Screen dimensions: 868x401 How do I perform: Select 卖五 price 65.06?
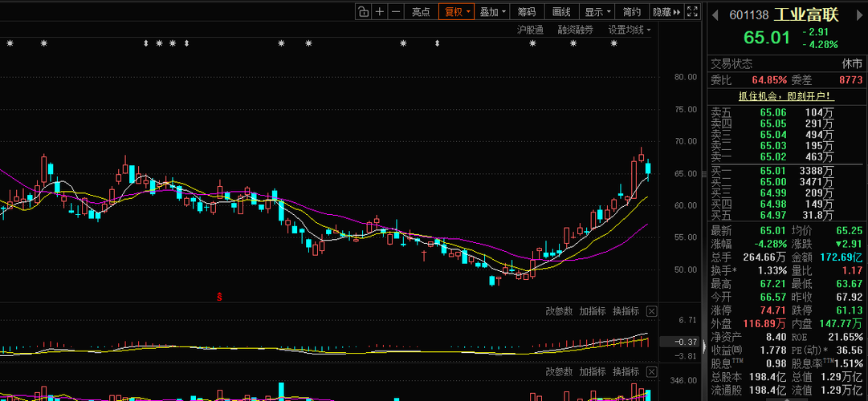[x=772, y=111]
